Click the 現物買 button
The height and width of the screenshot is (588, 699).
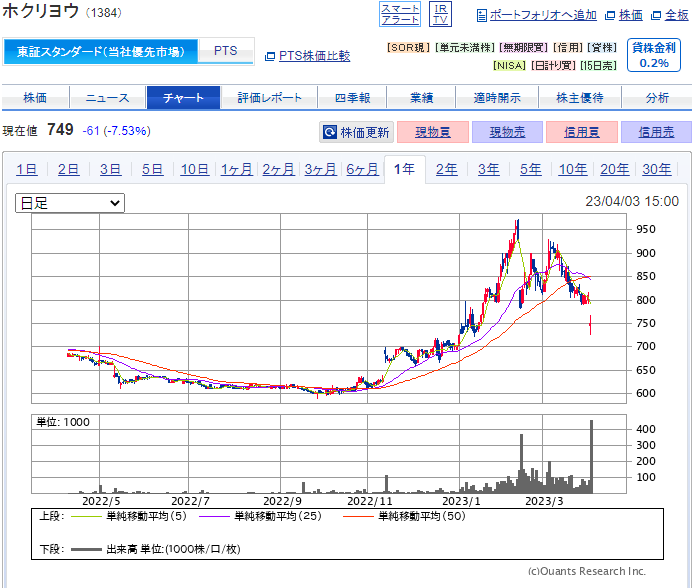433,132
